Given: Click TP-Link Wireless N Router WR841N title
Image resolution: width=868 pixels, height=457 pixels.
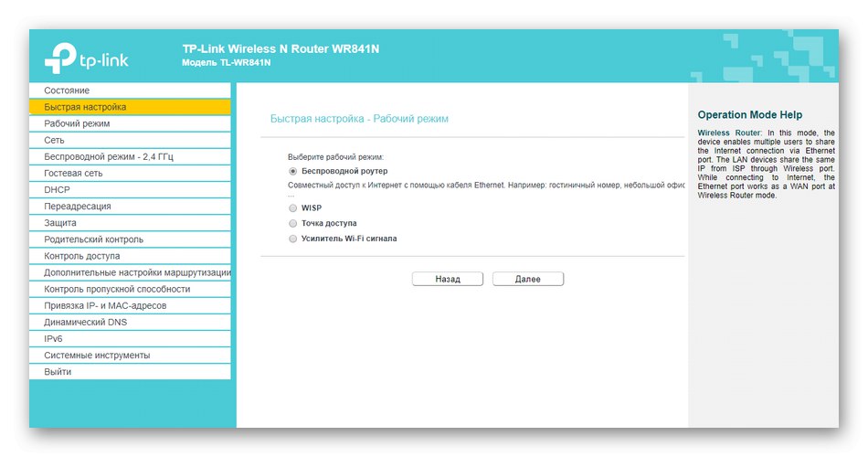Looking at the screenshot, I should pyautogui.click(x=281, y=48).
